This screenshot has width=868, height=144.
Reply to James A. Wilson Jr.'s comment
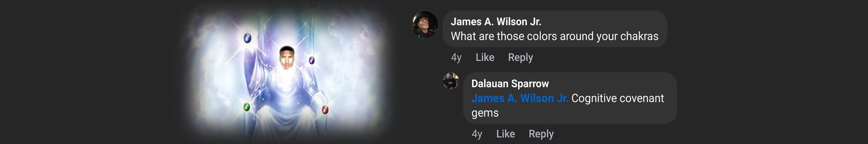[x=520, y=57]
